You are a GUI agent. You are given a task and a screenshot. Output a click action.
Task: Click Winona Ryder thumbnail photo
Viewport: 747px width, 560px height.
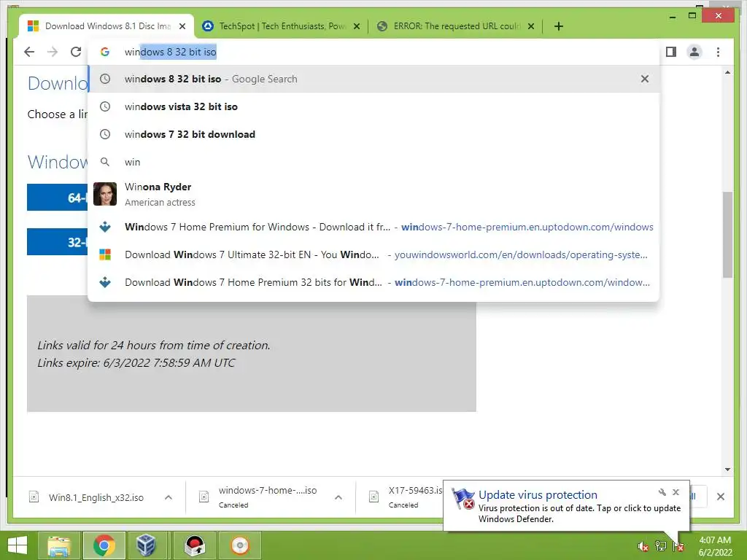pyautogui.click(x=105, y=194)
